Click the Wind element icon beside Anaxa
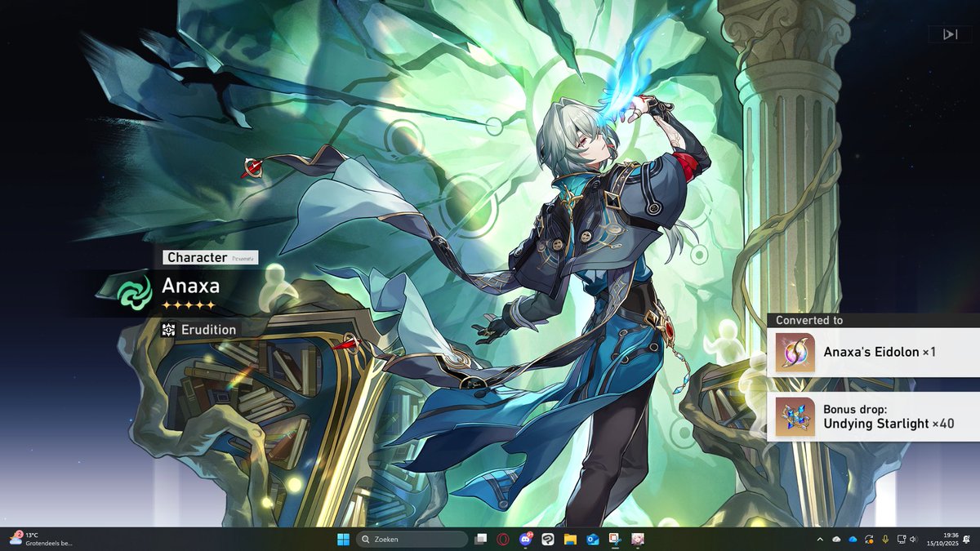The image size is (980, 551). 134,292
